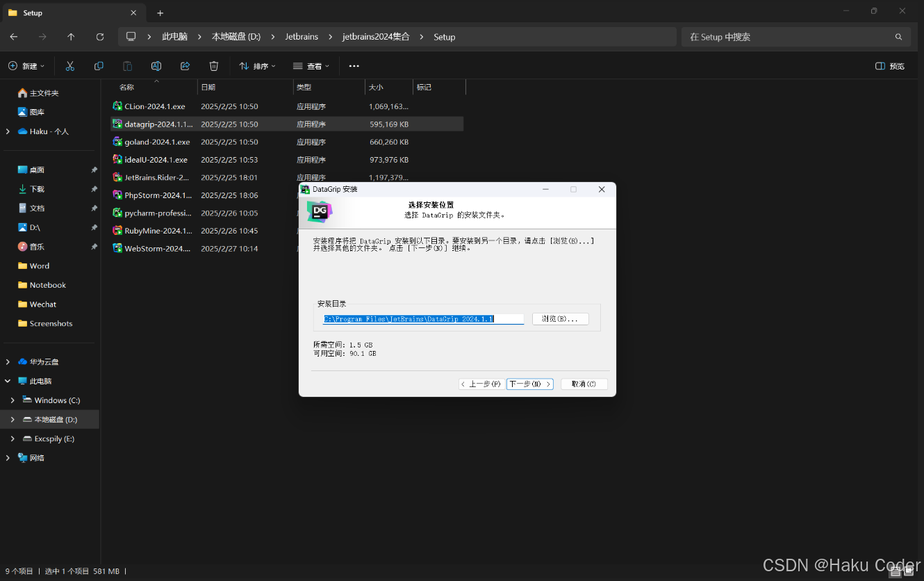Screen dimensions: 924x581
Task: Click the Up directory arrow
Action: coord(71,37)
